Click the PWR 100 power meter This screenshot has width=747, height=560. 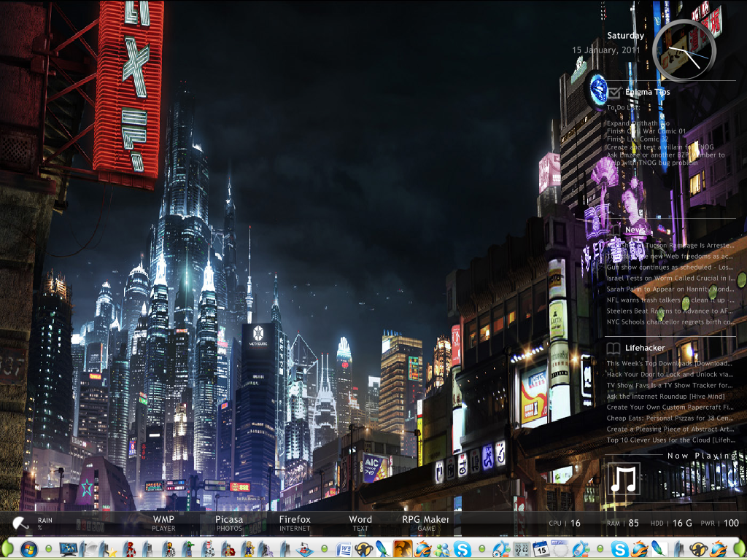(719, 522)
